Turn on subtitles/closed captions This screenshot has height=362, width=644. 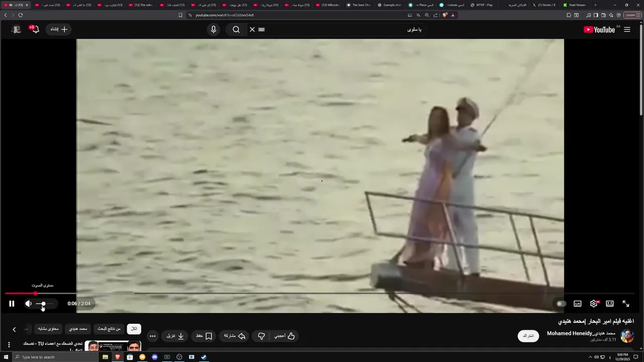[578, 304]
